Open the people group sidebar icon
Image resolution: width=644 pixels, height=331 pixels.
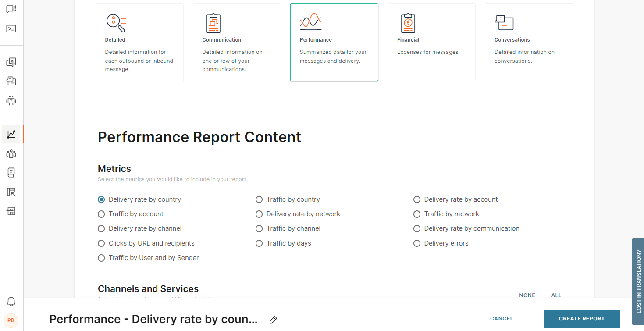point(11,154)
